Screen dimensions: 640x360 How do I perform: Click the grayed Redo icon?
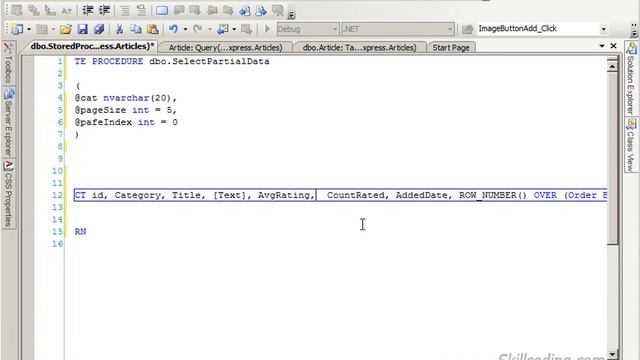198,29
